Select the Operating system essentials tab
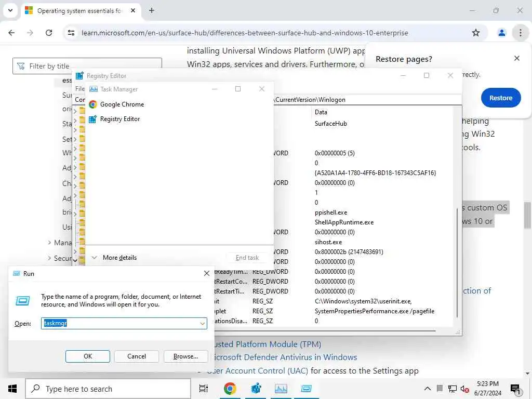Image resolution: width=532 pixels, height=399 pixels. tap(79, 10)
